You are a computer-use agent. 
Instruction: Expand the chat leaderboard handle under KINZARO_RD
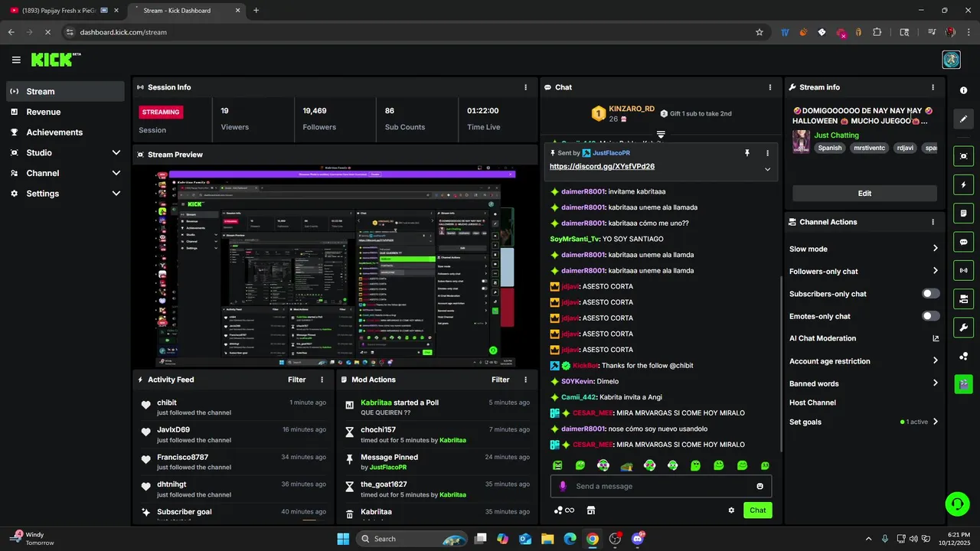(661, 134)
